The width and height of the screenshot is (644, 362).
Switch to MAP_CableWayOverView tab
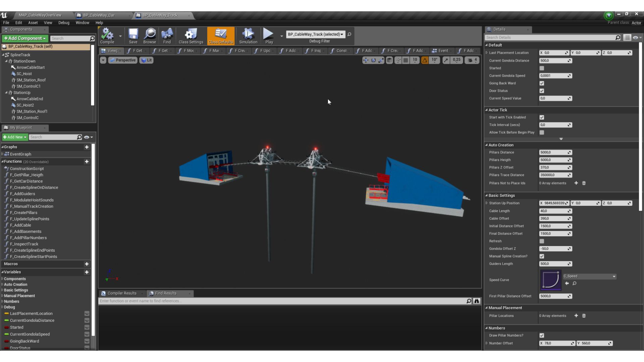tap(40, 15)
